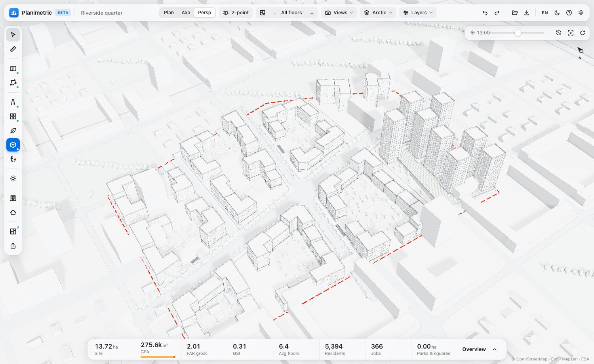The height and width of the screenshot is (364, 594).
Task: Redo the last undone action
Action: point(497,13)
